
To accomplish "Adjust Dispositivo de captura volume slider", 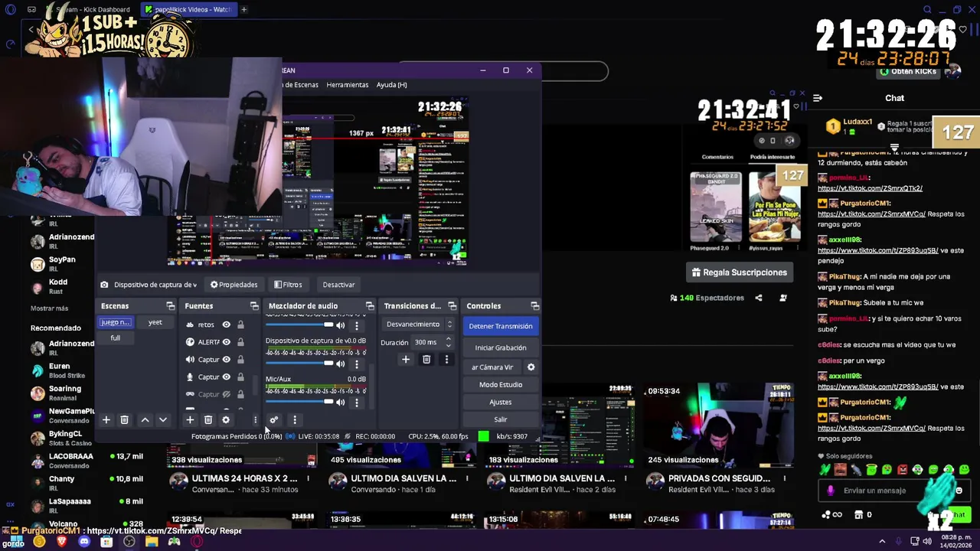I will click(299, 364).
